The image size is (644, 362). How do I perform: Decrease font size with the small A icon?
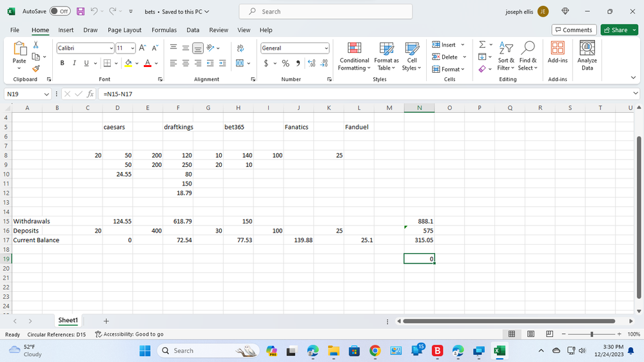coord(155,48)
